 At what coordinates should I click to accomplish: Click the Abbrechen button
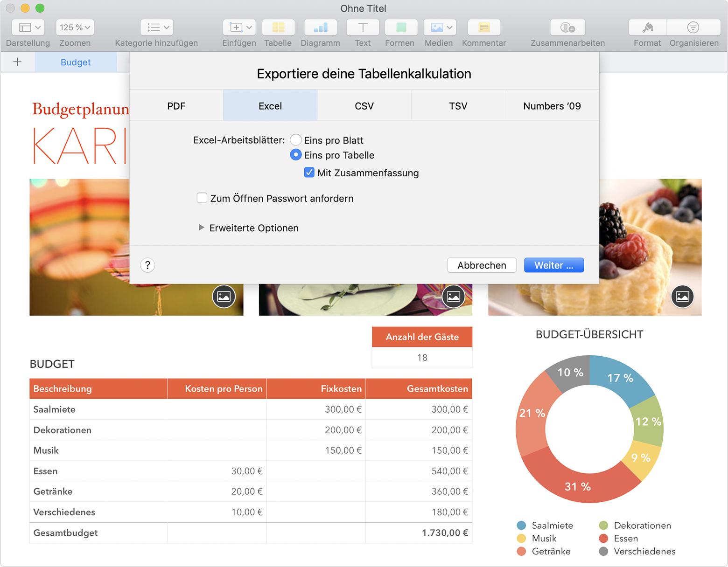tap(482, 265)
